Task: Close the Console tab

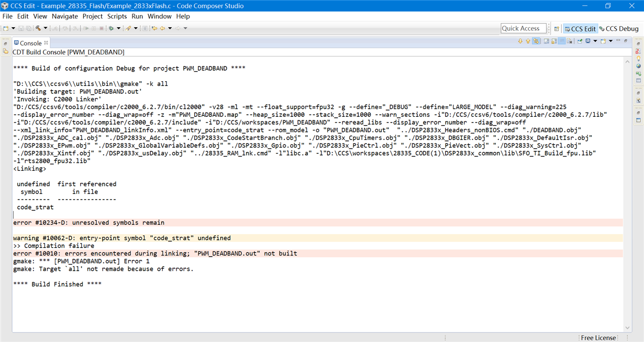Action: pos(46,42)
